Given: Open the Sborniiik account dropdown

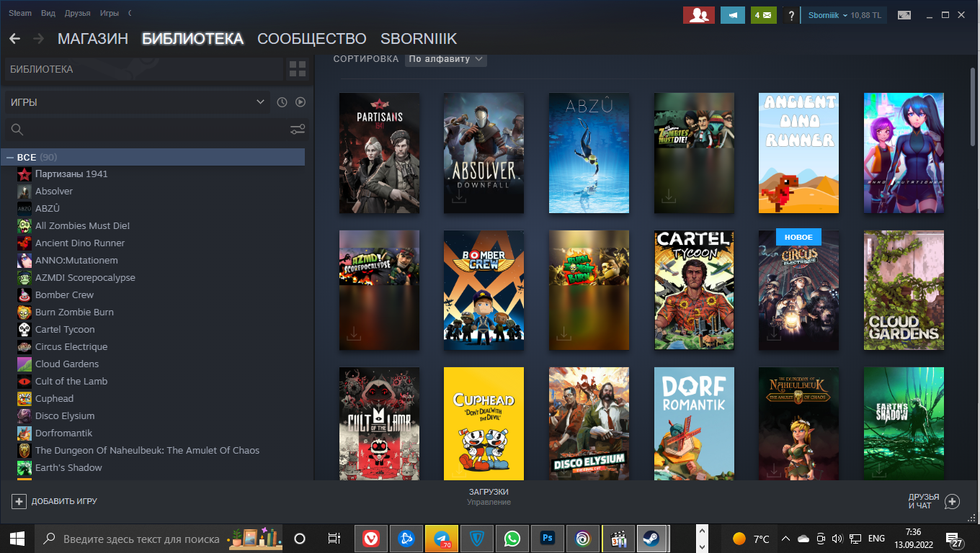Looking at the screenshot, I should click(845, 14).
